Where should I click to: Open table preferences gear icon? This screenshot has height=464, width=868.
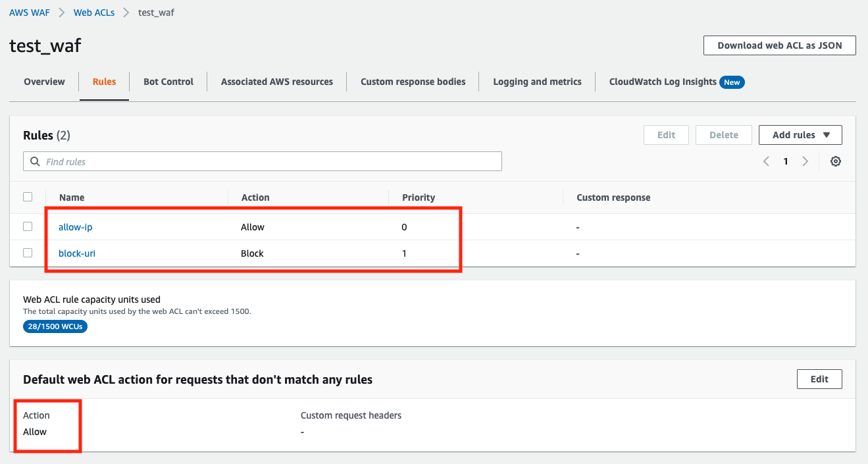(x=836, y=161)
